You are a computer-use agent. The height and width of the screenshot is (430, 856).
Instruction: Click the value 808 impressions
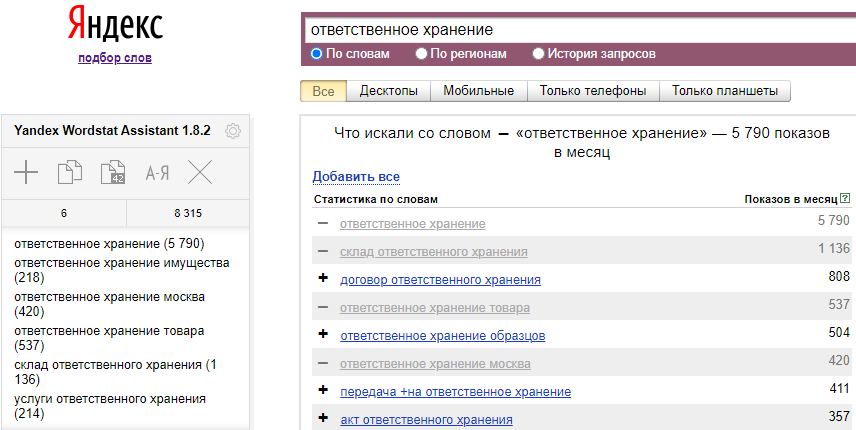tap(839, 277)
